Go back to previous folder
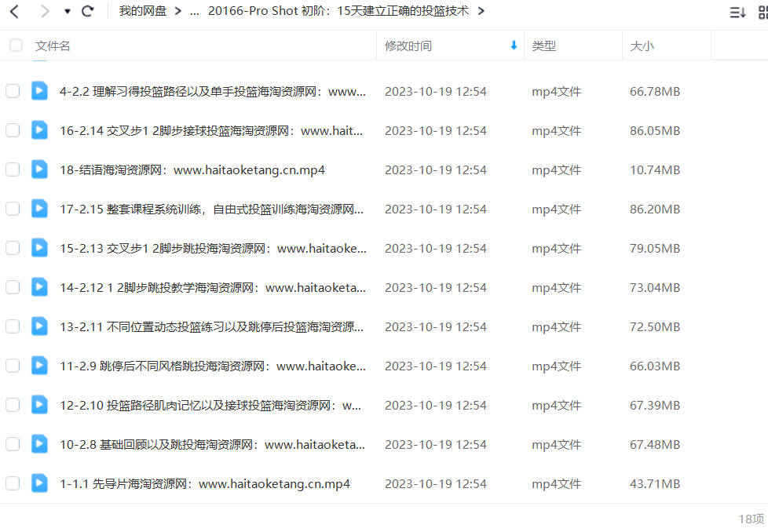Image resolution: width=768 pixels, height=532 pixels. coord(15,11)
